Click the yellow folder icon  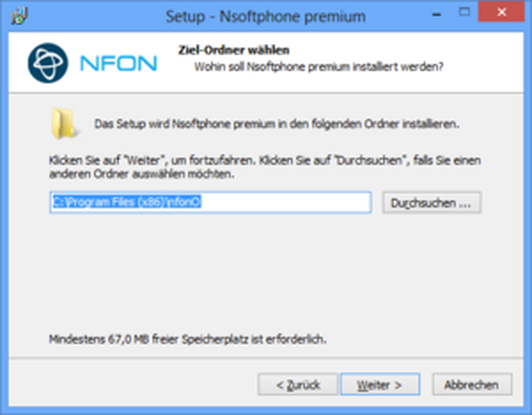(64, 123)
